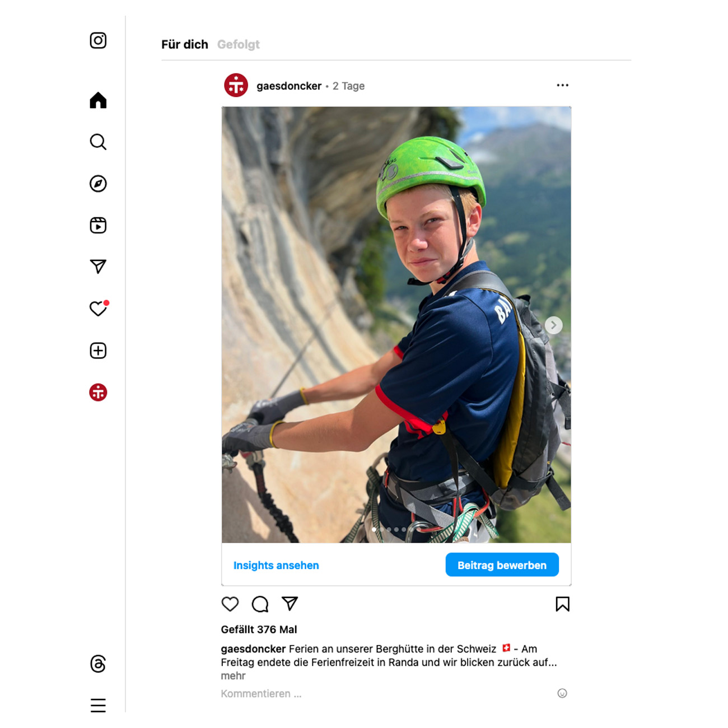Select the "Für dich" tab
Image resolution: width=728 pixels, height=728 pixels.
pyautogui.click(x=185, y=44)
